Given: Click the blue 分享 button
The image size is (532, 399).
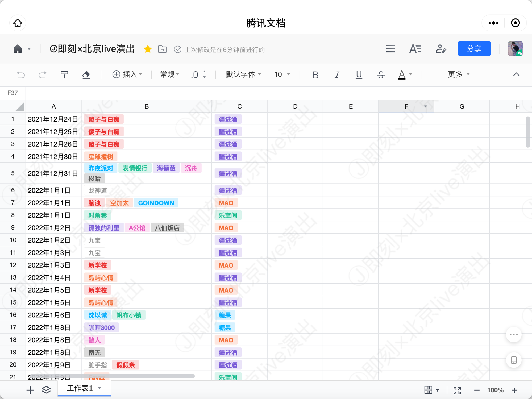Looking at the screenshot, I should [474, 48].
